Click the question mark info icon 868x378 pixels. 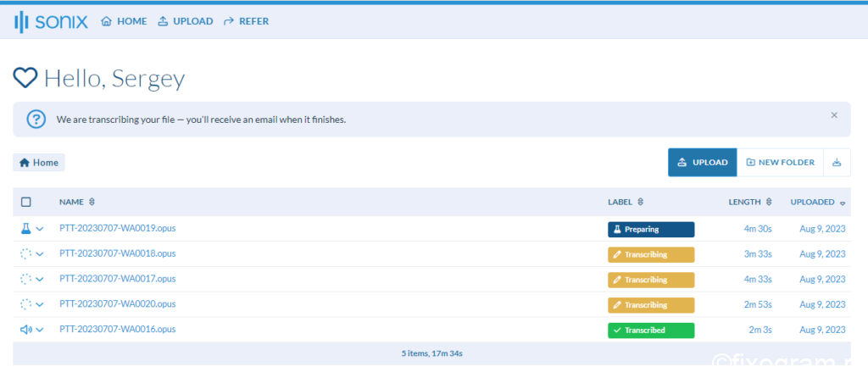tap(36, 119)
